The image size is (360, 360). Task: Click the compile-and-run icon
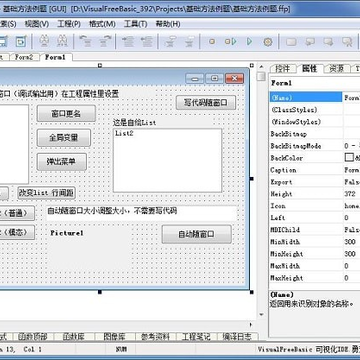(x=230, y=42)
